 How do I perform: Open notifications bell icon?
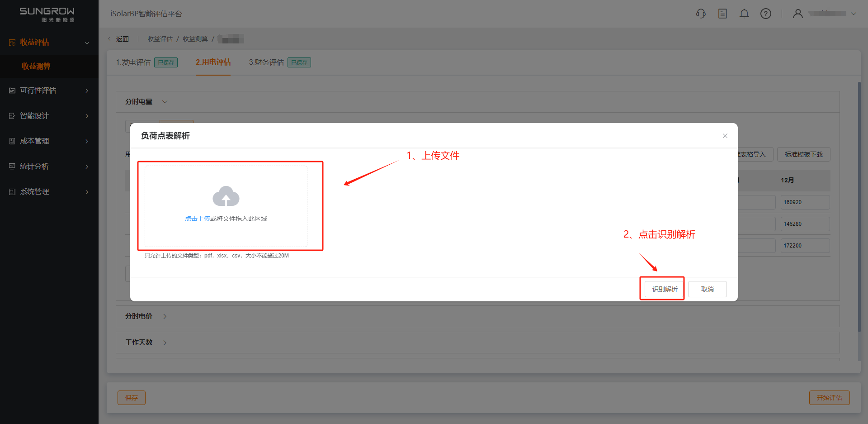pos(744,14)
